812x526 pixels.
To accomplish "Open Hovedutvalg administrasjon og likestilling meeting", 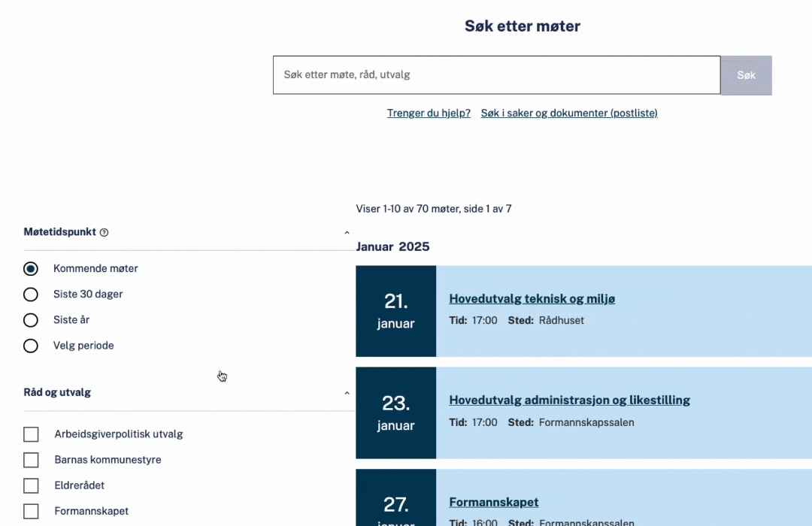I will 569,401.
